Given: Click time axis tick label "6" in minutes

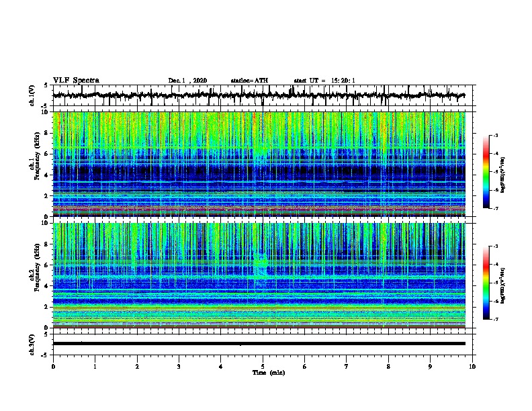Looking at the screenshot, I should point(305,367).
